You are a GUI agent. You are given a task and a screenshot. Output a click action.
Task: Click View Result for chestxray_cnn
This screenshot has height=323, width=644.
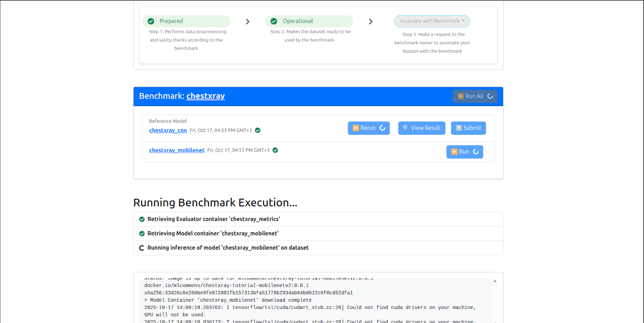[421, 128]
